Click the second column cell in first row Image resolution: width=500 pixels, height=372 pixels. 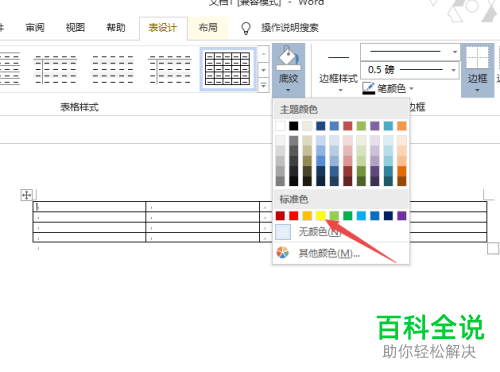203,207
